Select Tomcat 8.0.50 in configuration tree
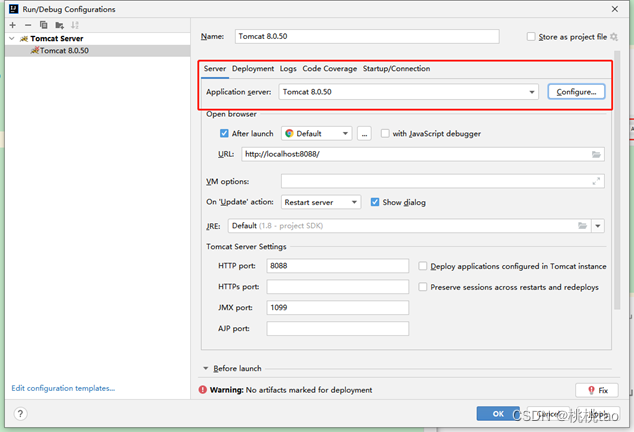 (97, 51)
